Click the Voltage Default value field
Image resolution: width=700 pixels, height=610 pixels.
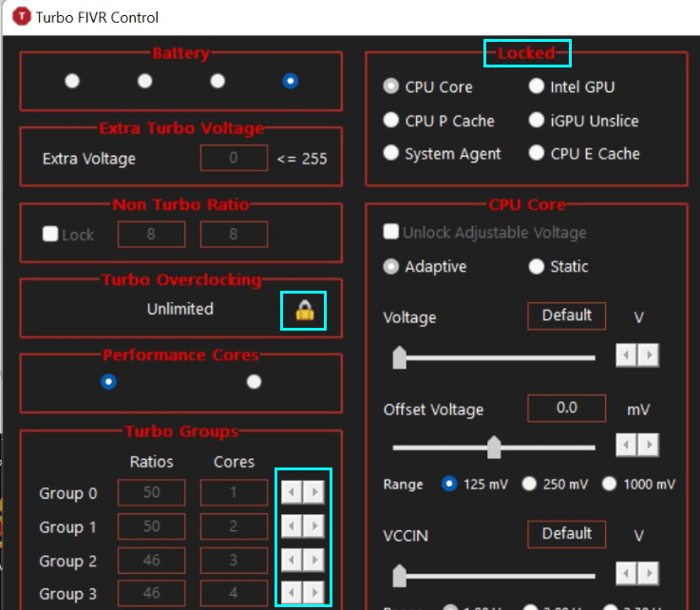pyautogui.click(x=566, y=315)
